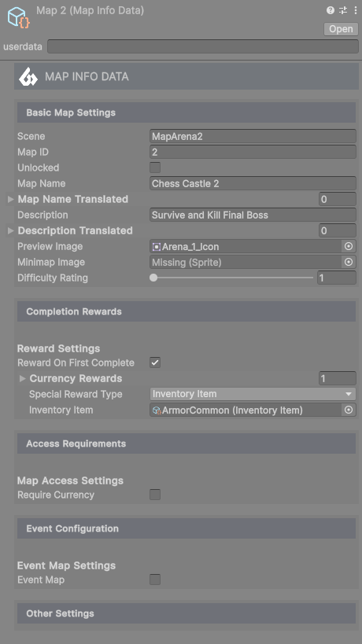Click the Map Info Data header logo
Screen dimensions: 362x644
(28, 76)
